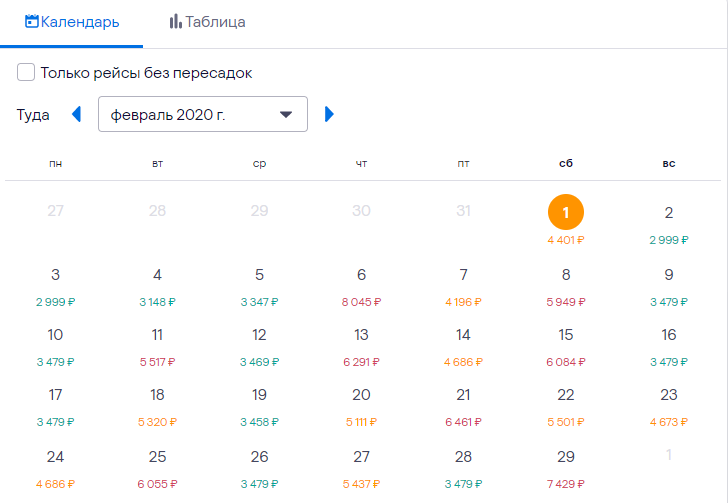The width and height of the screenshot is (728, 503).
Task: Choose February 29 priced 7 429 ₽
Action: pos(566,467)
